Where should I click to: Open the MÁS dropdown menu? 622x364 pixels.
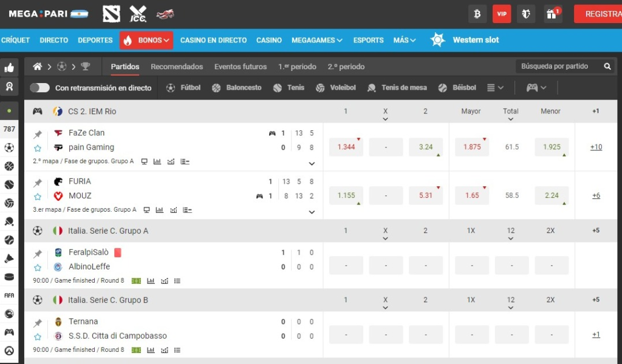(x=405, y=41)
